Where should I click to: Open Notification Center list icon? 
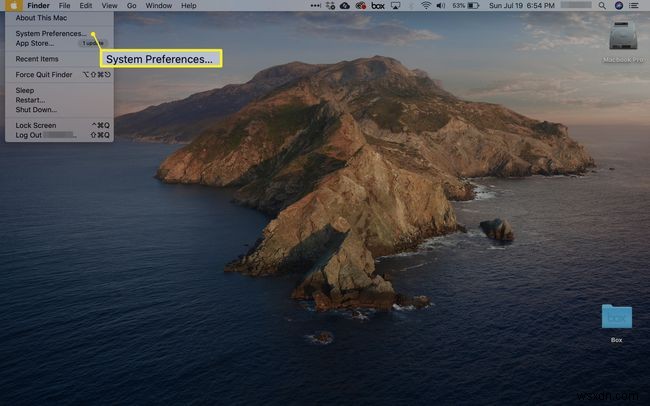(636, 6)
